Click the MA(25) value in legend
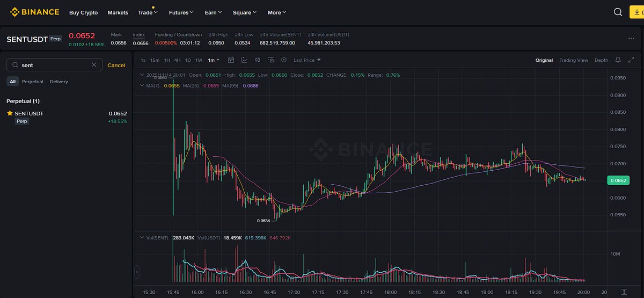The height and width of the screenshot is (298, 644). pos(211,85)
